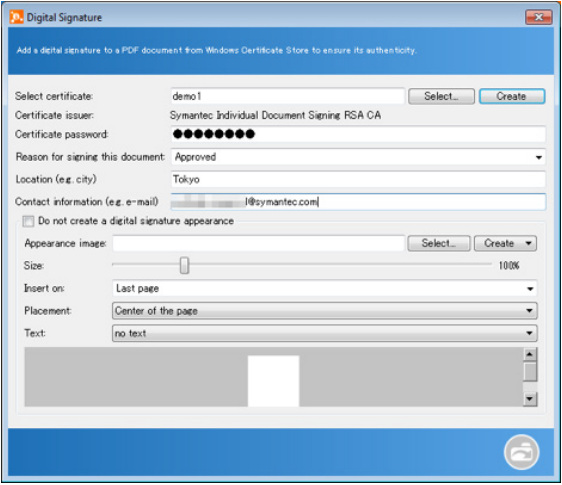Open the appearance image Create arrow menu

tap(528, 243)
